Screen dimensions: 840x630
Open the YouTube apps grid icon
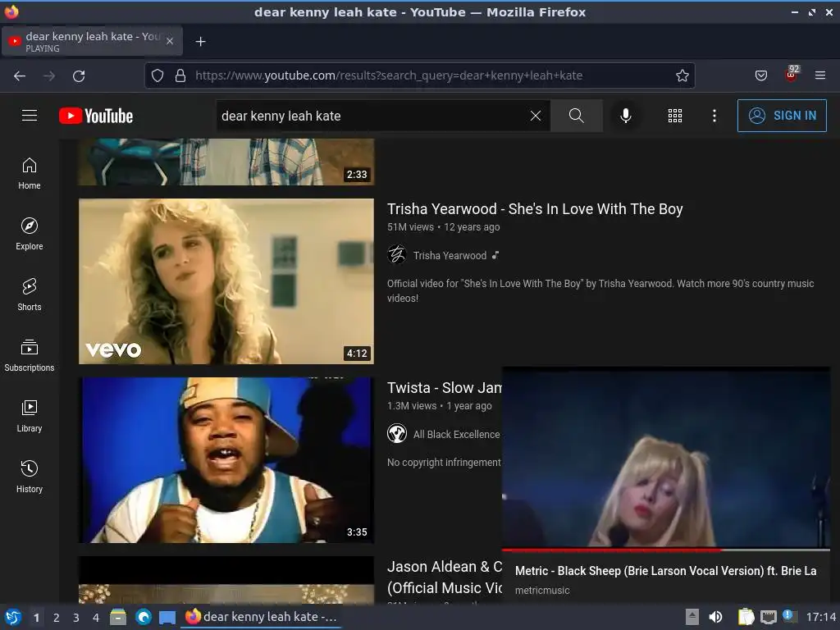point(675,116)
